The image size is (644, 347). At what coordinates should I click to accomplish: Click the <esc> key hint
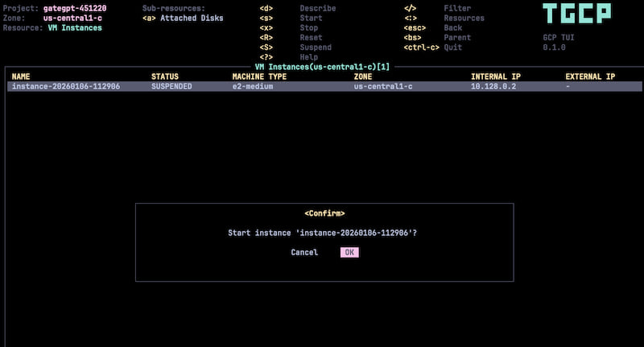tap(415, 28)
